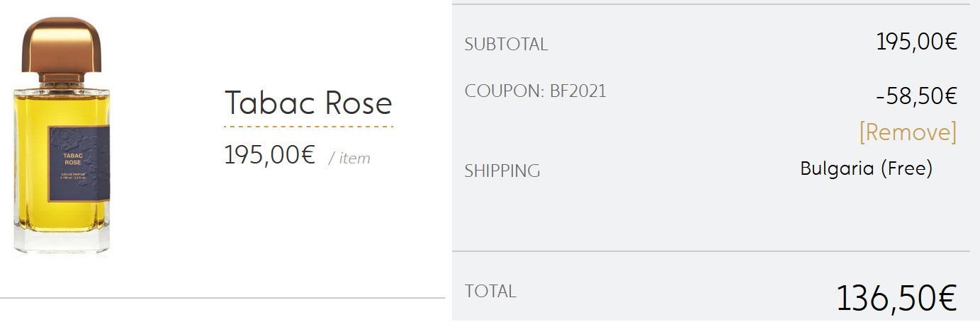
Task: Open the Tabac Rose product title
Action: click(x=308, y=103)
